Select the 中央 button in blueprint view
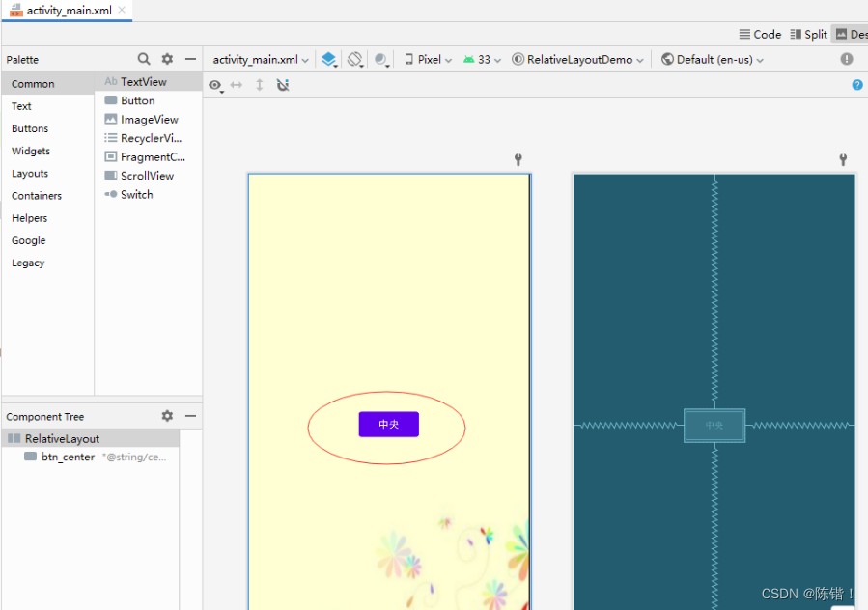Viewport: 868px width, 610px height. pos(714,425)
